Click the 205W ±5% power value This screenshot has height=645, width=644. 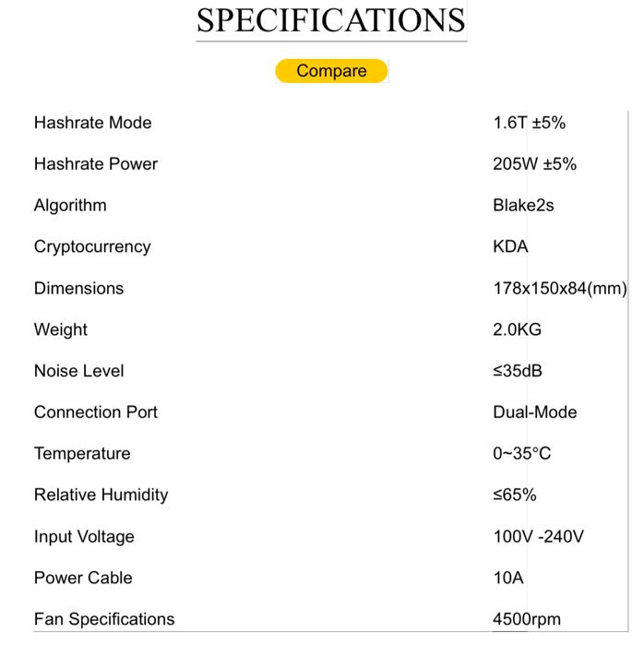534,164
